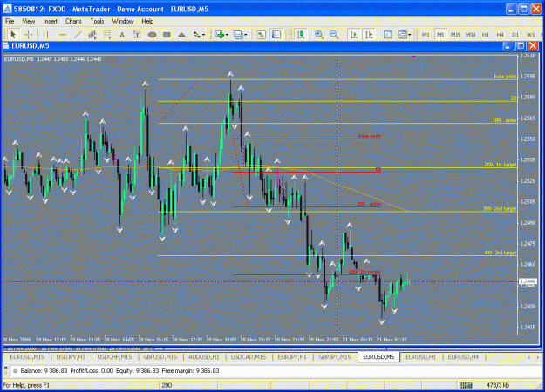Draw a vertical line tool
Screen dimensions: 545x392
coord(47,34)
